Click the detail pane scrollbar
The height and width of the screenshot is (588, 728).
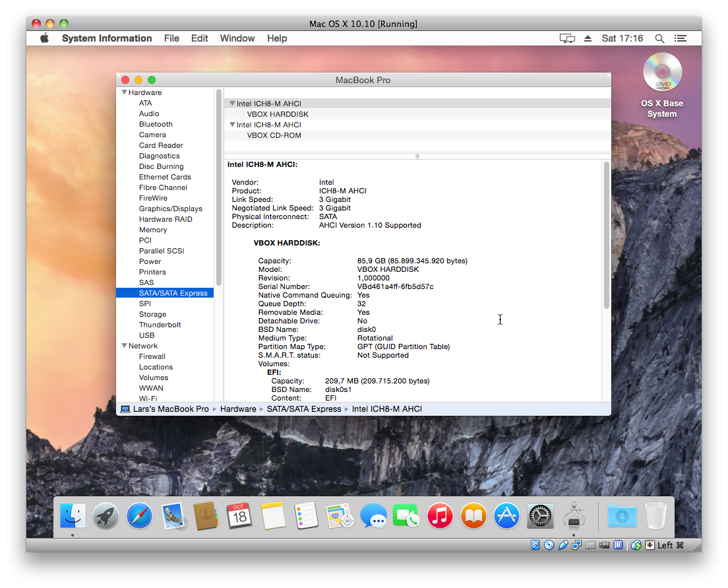coord(607,235)
